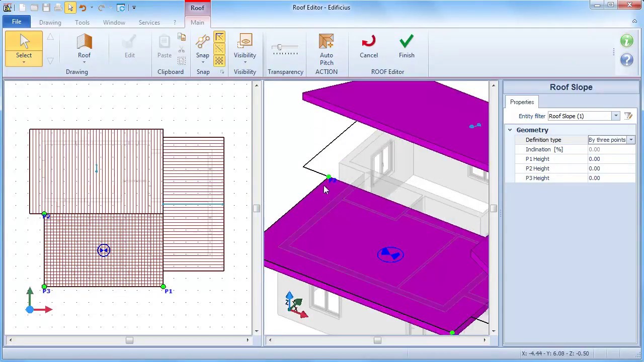Open the Definition type dropdown
Screen dimensions: 644x362
coord(631,140)
